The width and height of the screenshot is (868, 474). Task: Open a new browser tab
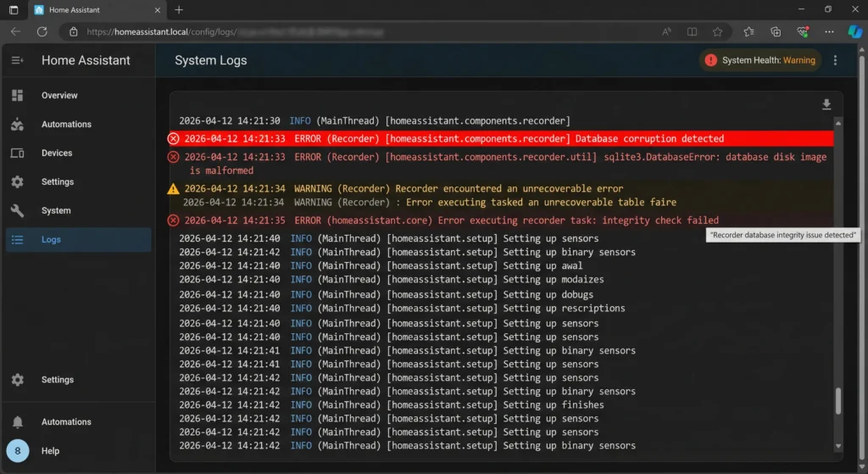[x=179, y=10]
